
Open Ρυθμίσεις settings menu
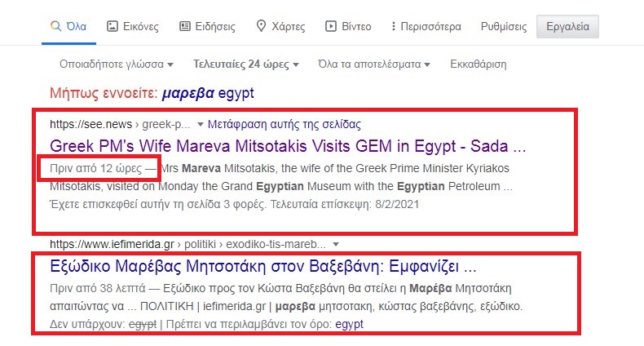pyautogui.click(x=504, y=27)
